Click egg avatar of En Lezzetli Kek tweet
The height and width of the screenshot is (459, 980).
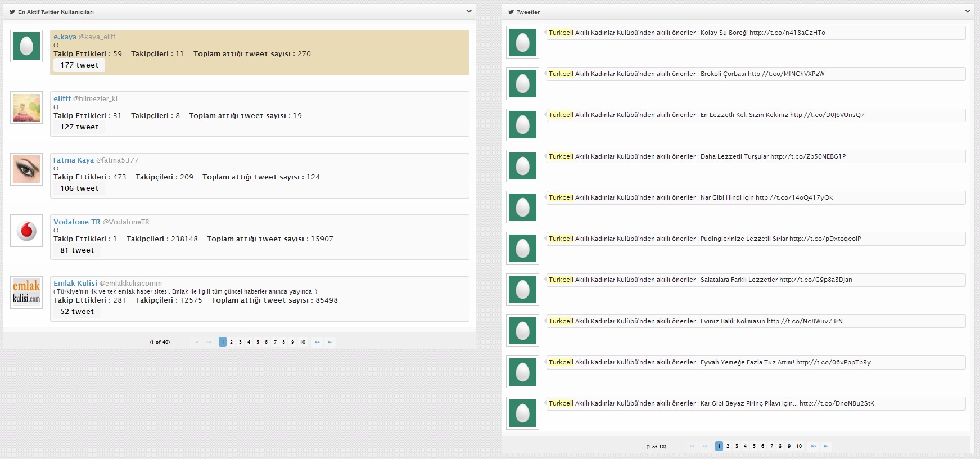point(523,124)
